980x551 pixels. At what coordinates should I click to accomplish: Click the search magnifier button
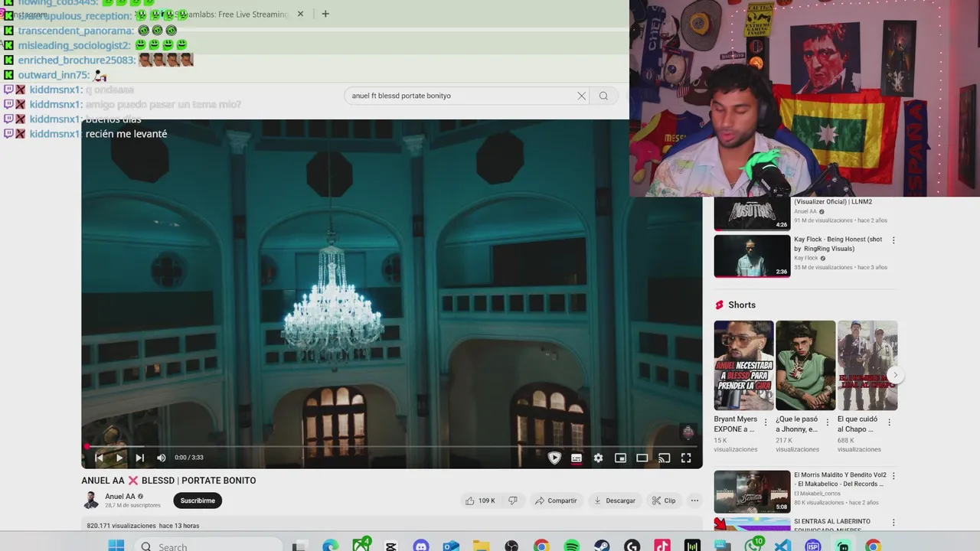tap(603, 96)
